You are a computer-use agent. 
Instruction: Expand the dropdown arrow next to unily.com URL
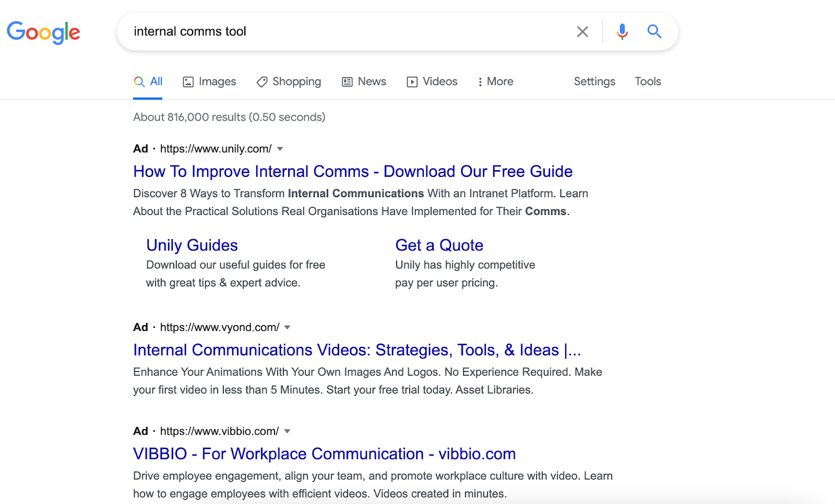[280, 149]
